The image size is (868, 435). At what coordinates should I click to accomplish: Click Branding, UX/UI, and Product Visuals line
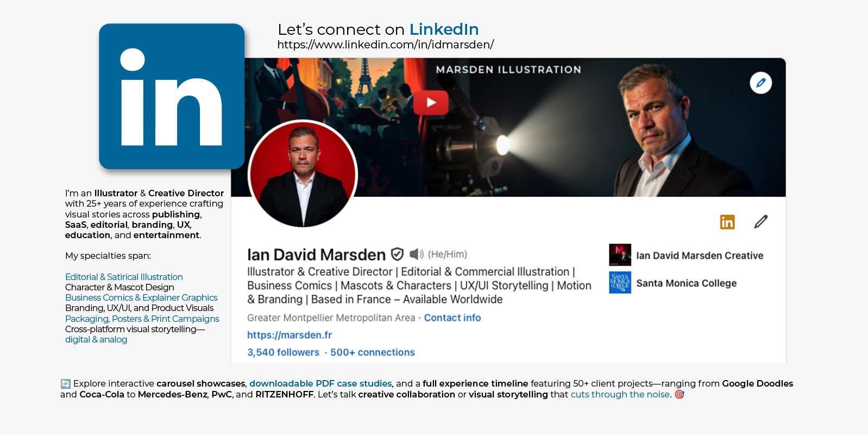pyautogui.click(x=140, y=308)
